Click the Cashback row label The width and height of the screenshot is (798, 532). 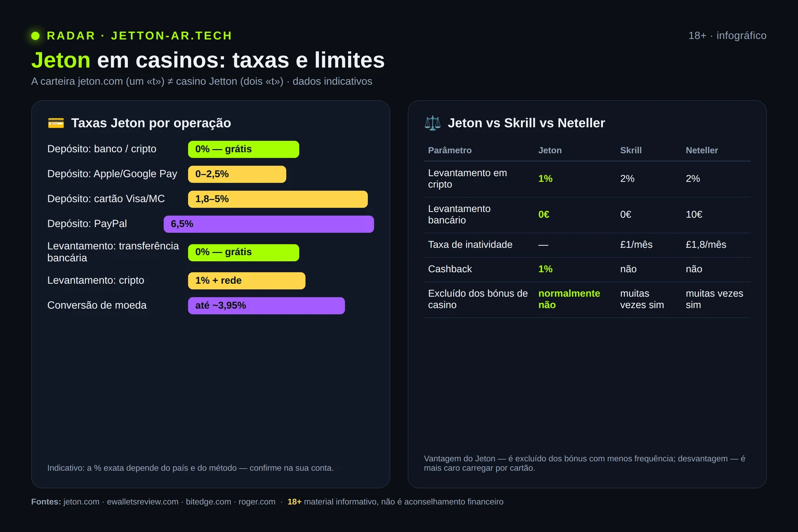coord(450,269)
